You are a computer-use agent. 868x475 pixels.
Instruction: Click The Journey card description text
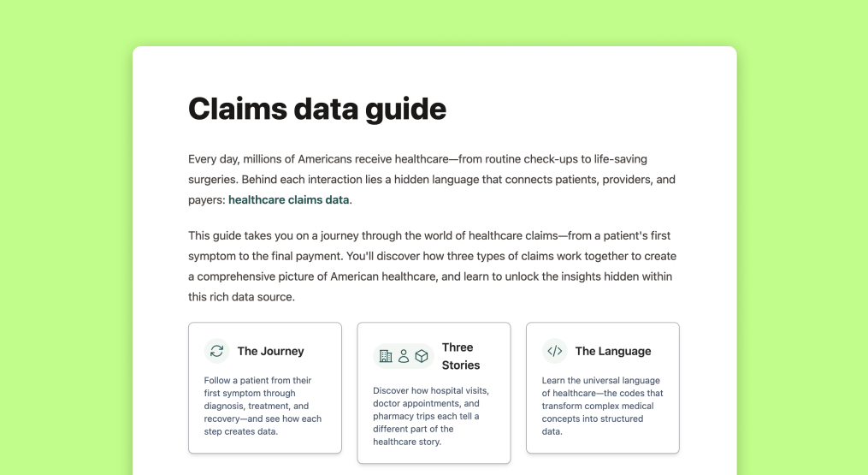(263, 406)
